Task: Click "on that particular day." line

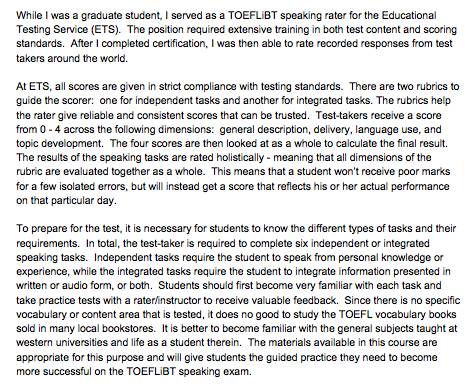Action: [x=66, y=200]
